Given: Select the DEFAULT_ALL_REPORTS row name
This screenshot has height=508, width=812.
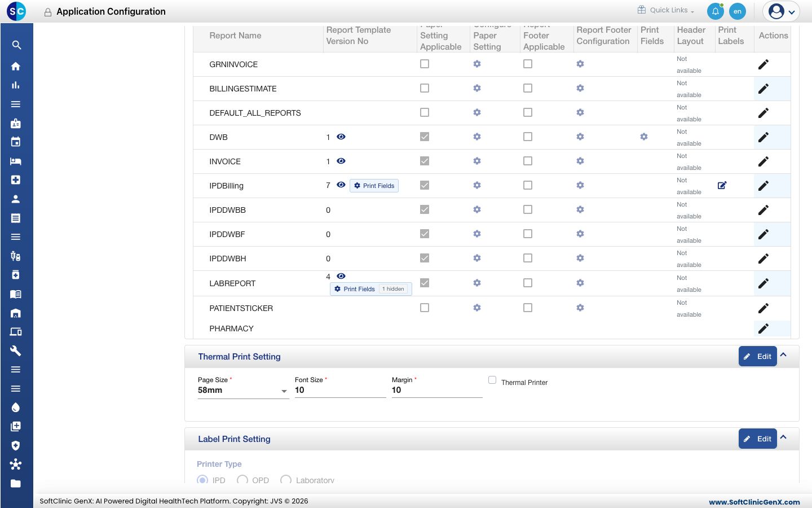Looking at the screenshot, I should coord(255,113).
